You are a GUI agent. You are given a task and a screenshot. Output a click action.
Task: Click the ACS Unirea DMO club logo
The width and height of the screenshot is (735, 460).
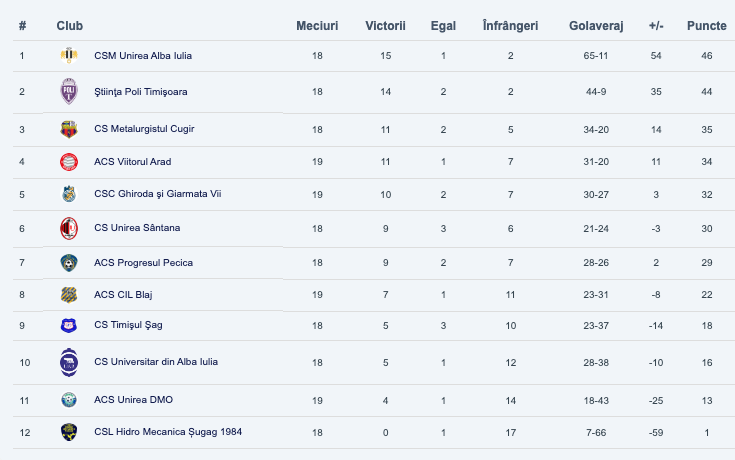point(68,400)
